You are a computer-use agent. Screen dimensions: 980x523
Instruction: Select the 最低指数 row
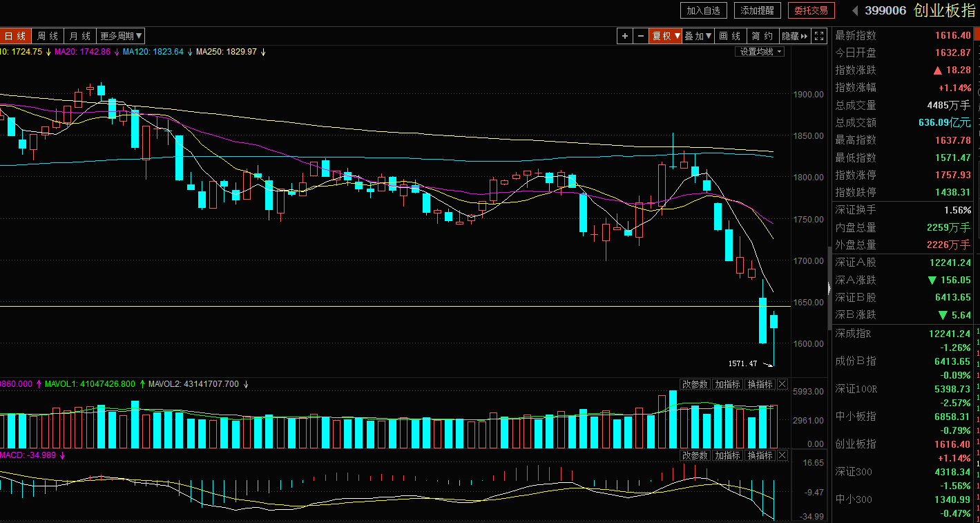[x=903, y=158]
